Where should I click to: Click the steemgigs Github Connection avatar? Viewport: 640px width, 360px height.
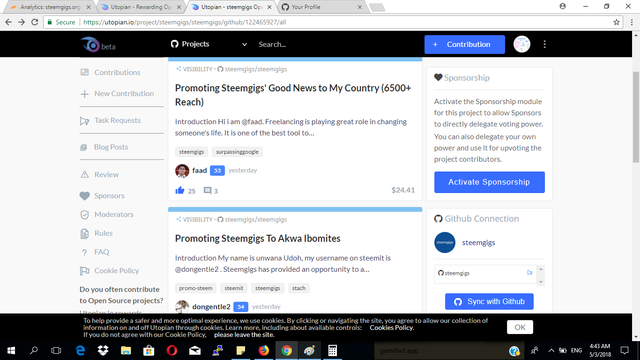point(444,242)
